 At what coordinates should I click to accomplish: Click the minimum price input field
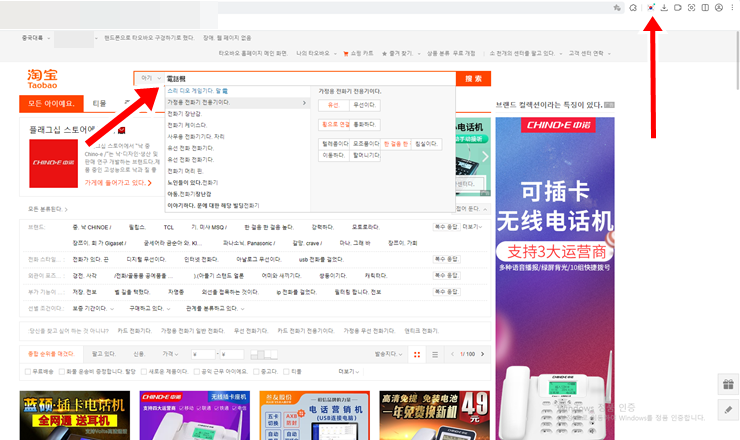coord(203,354)
